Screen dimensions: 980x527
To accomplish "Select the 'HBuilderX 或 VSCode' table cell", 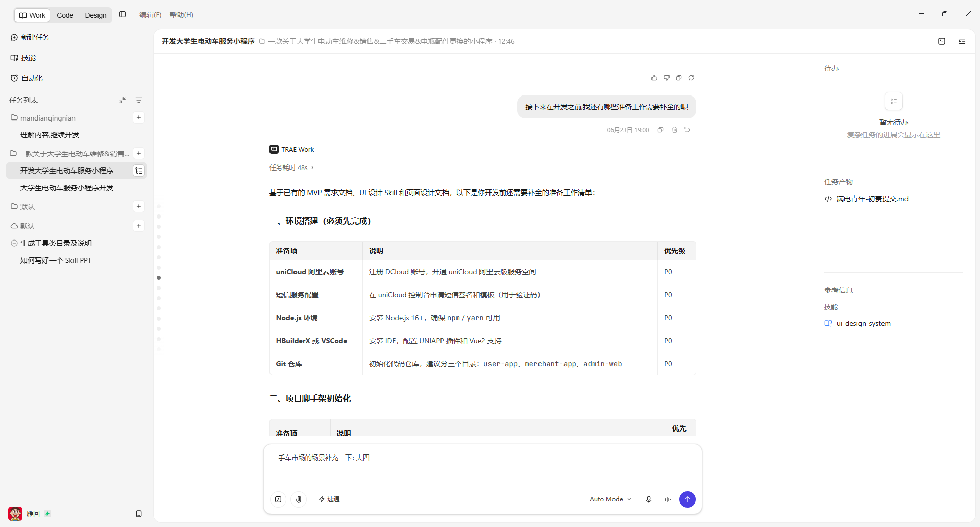I will [x=316, y=341].
